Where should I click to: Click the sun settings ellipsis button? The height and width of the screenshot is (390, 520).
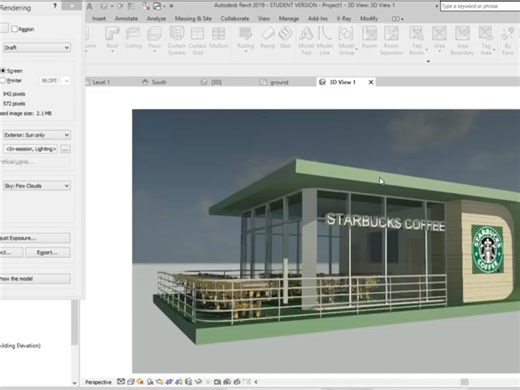65,149
